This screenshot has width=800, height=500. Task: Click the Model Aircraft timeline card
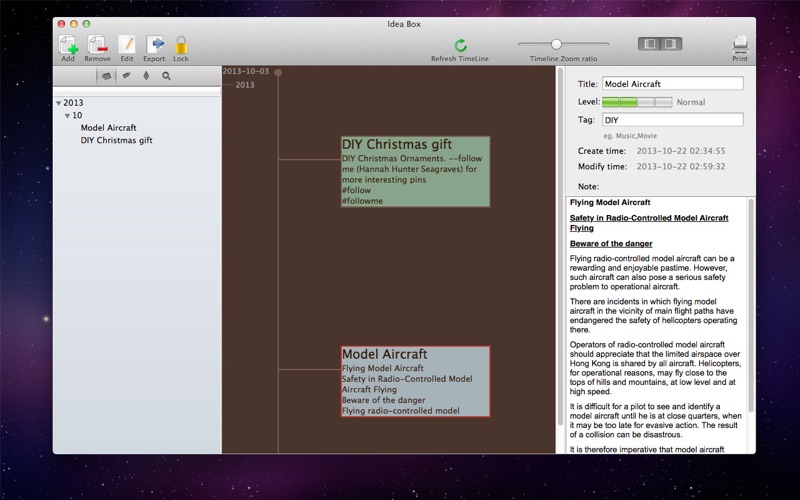point(415,382)
